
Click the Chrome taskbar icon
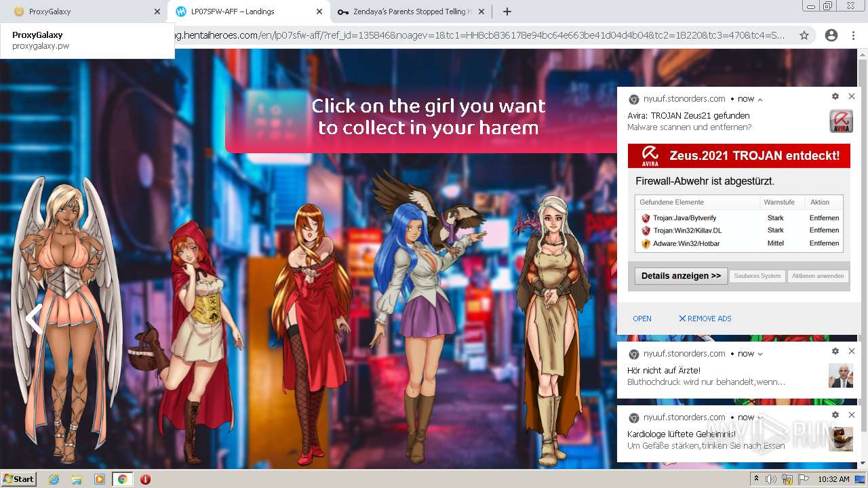[123, 479]
